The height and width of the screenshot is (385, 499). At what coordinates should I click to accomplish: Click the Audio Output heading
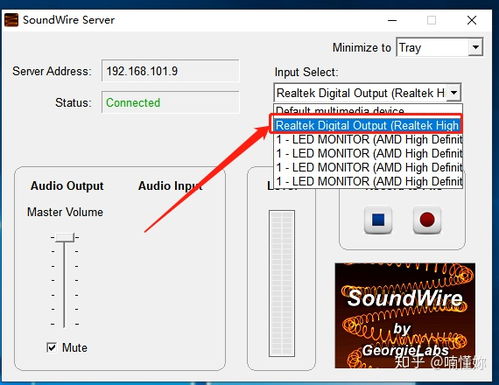point(67,186)
